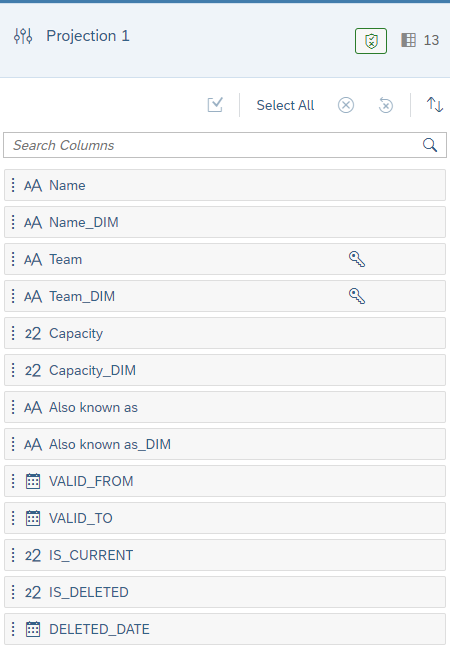The width and height of the screenshot is (450, 648).
Task: Click the columns count icon showing 13
Action: coord(408,40)
